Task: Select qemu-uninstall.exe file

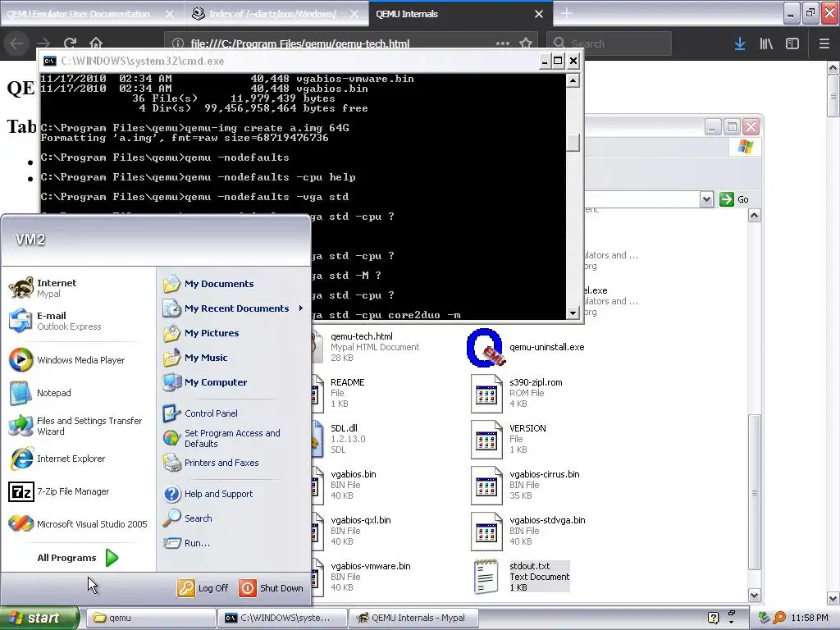Action: (525, 347)
